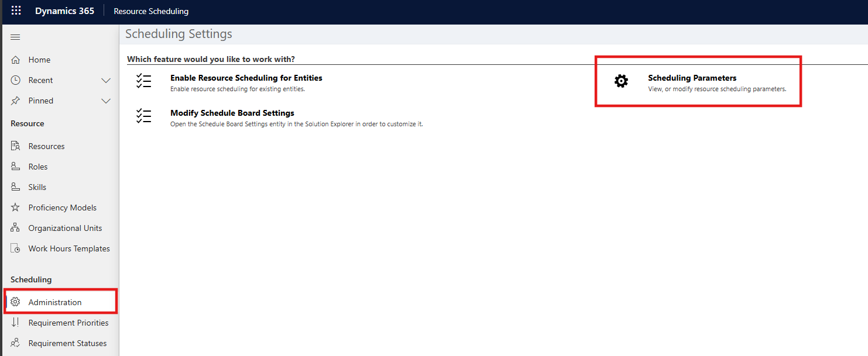
Task: Click the Administration gear icon
Action: 16,302
